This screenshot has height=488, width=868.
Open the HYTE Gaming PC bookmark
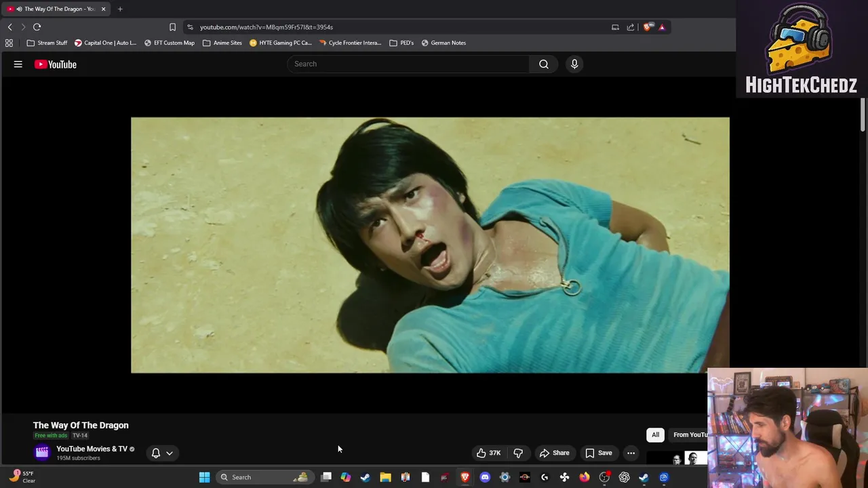[x=281, y=43]
